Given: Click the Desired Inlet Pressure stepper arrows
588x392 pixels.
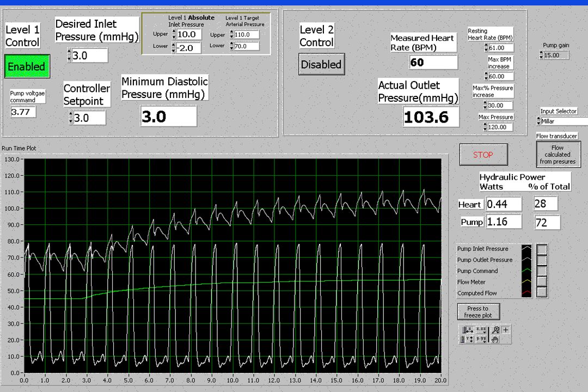Looking at the screenshot, I should 69,56.
